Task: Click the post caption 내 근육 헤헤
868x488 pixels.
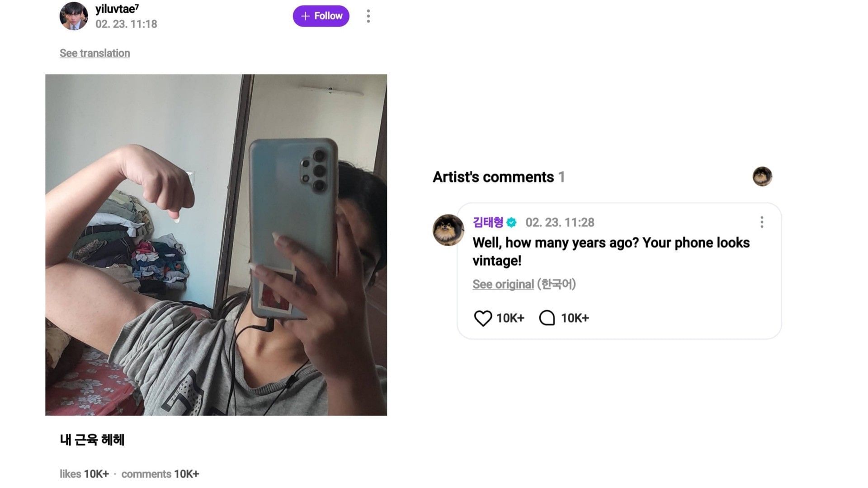Action: pyautogui.click(x=92, y=440)
